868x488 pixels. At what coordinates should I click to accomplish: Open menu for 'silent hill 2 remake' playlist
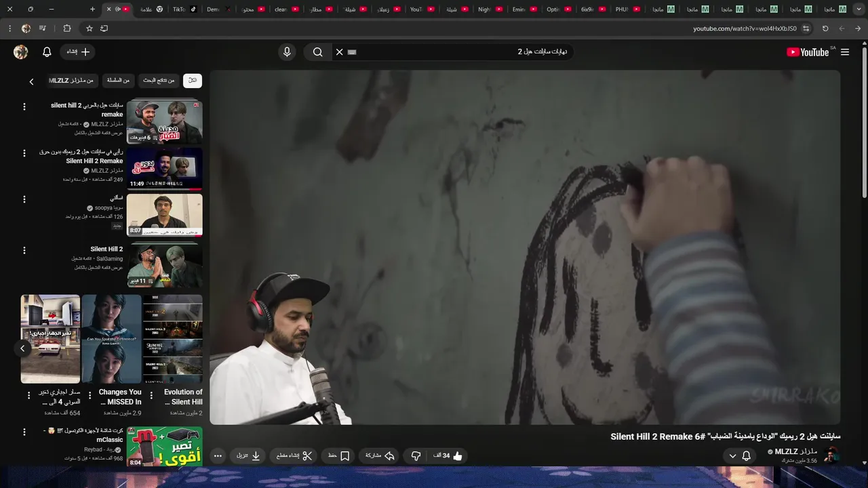24,107
